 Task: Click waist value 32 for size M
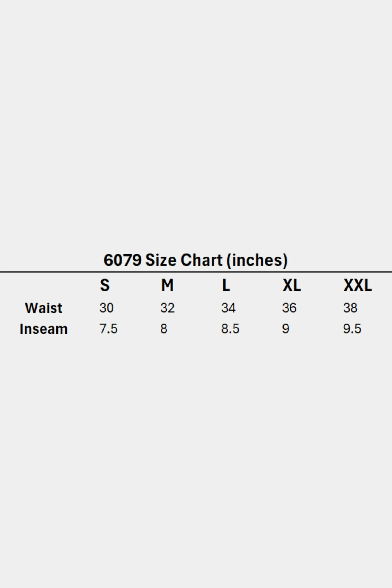(x=167, y=308)
